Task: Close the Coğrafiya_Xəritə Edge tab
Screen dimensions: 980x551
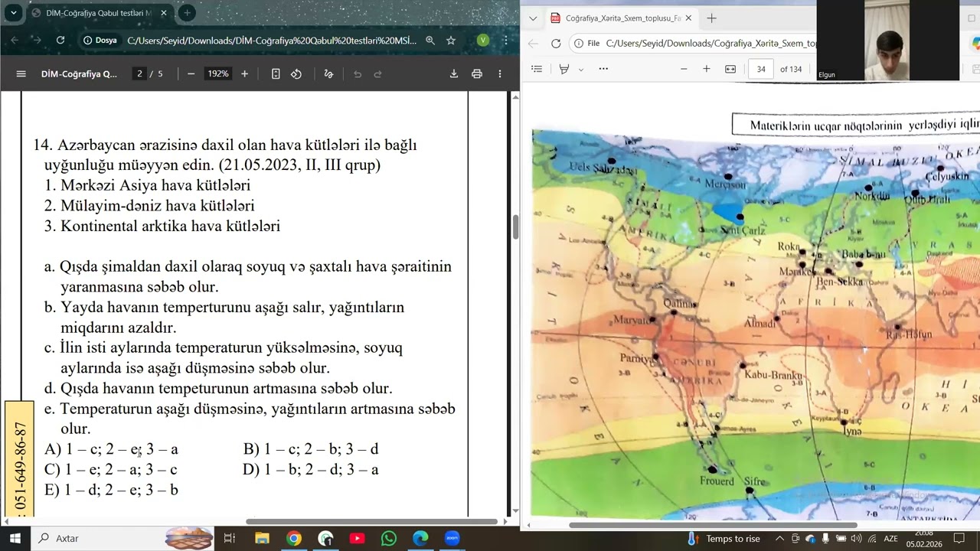Action: 688,18
